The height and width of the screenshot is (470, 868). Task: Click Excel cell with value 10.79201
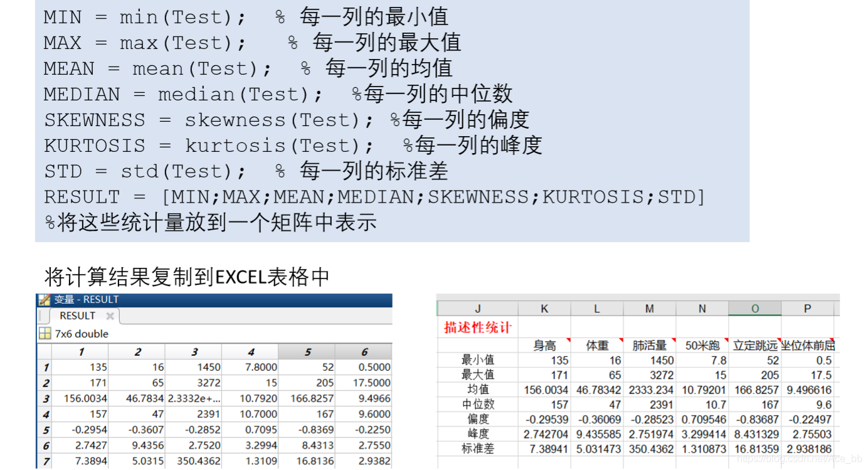tap(702, 389)
